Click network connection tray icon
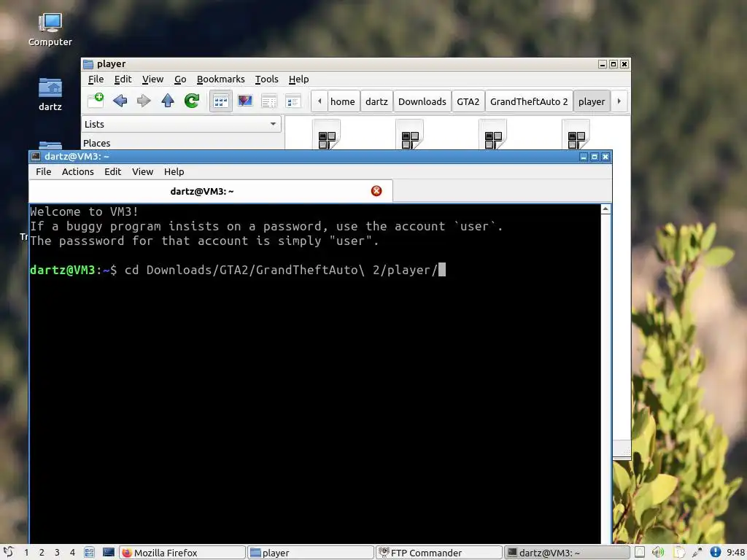 pos(697,553)
